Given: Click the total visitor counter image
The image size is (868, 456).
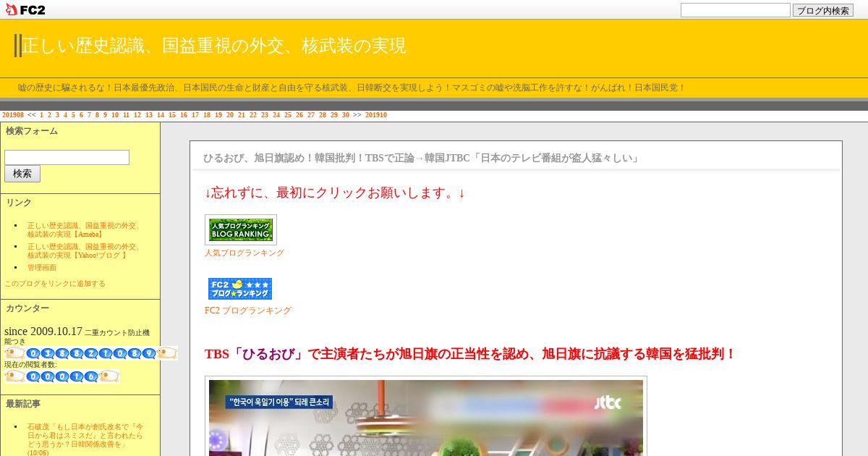Looking at the screenshot, I should tap(91, 353).
